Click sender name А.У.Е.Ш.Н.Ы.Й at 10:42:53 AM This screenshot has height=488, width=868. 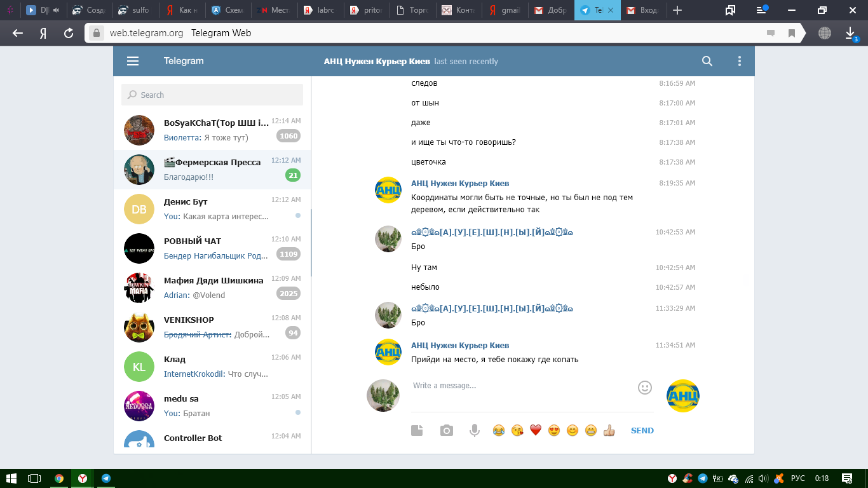(492, 232)
